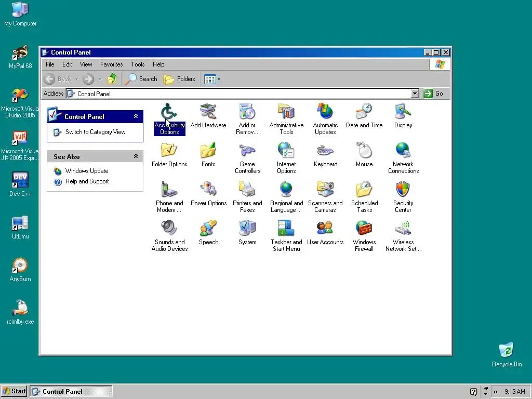Screen dimensions: 532x399
Task: Select Control Panel taskbar button
Action: point(71,392)
